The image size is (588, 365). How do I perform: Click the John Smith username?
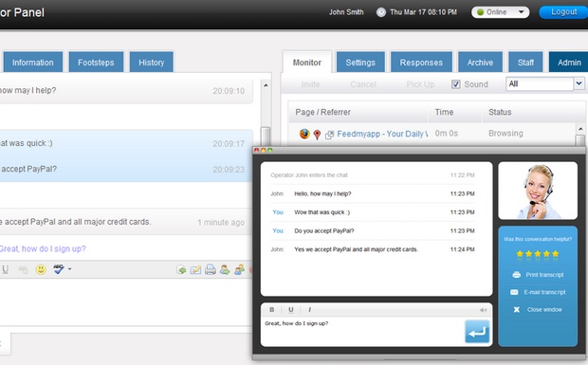click(x=346, y=12)
